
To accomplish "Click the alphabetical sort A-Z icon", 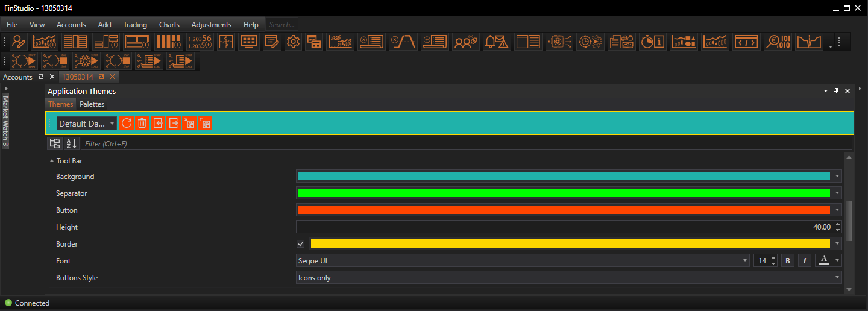I will (71, 143).
